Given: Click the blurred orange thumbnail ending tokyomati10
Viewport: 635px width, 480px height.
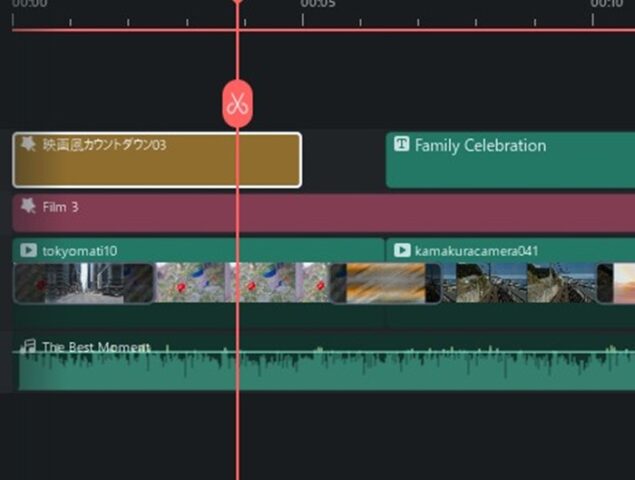Looking at the screenshot, I should (385, 283).
